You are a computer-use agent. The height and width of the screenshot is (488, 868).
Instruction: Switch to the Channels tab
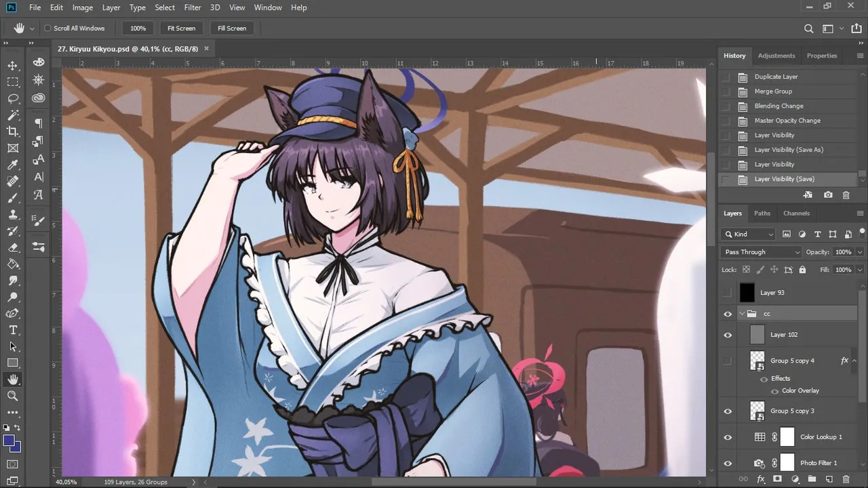coord(796,213)
